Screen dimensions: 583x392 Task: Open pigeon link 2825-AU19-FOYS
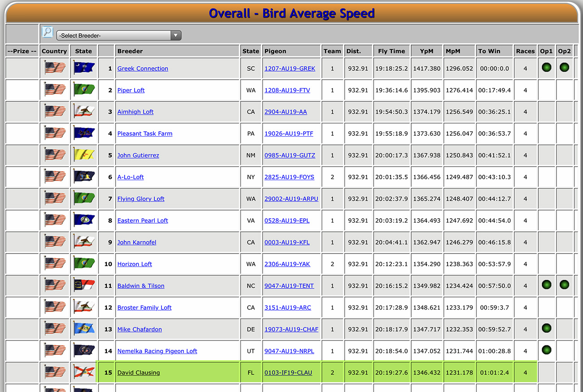(289, 177)
